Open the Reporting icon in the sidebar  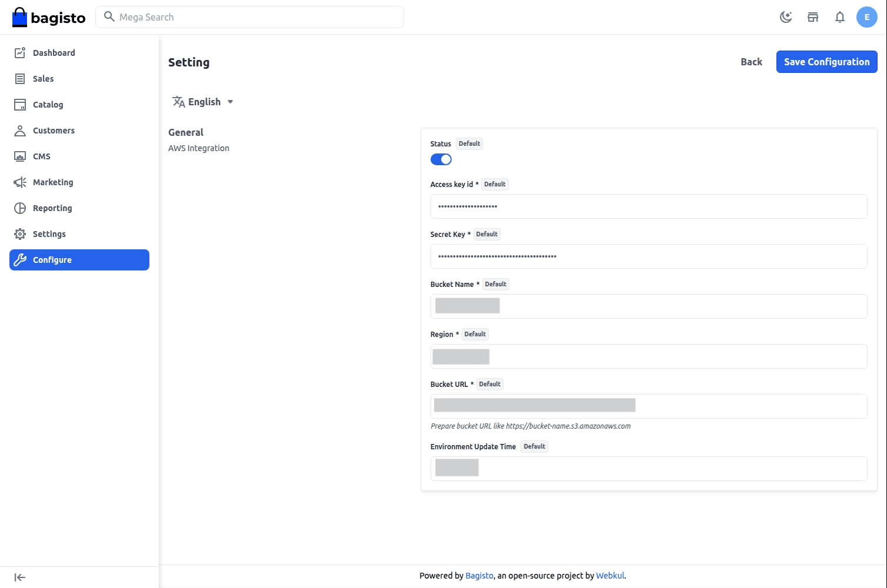pyautogui.click(x=19, y=208)
